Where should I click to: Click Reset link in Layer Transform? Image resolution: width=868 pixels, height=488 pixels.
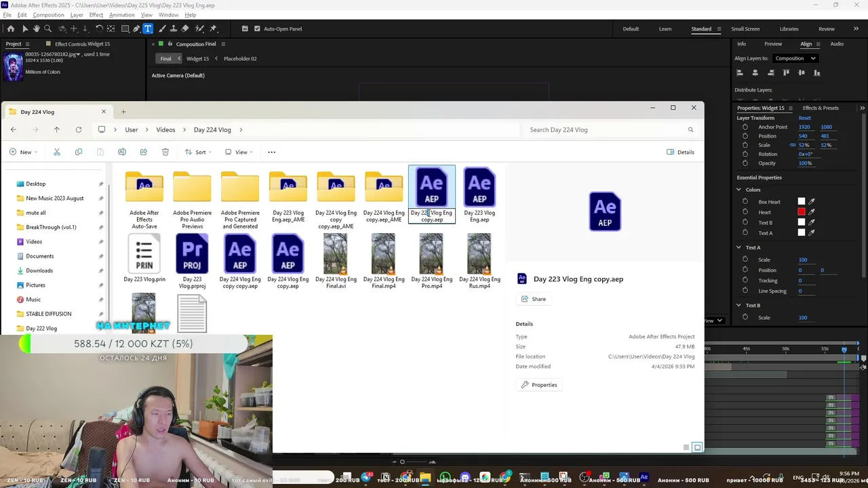click(805, 118)
